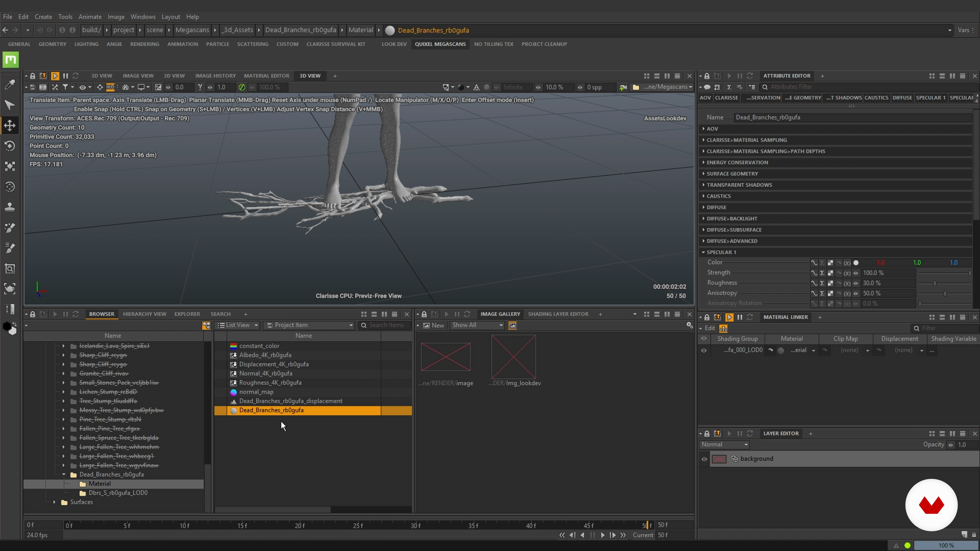Expand the CAUSTICS attribute section
This screenshot has width=980, height=551.
pyautogui.click(x=703, y=196)
